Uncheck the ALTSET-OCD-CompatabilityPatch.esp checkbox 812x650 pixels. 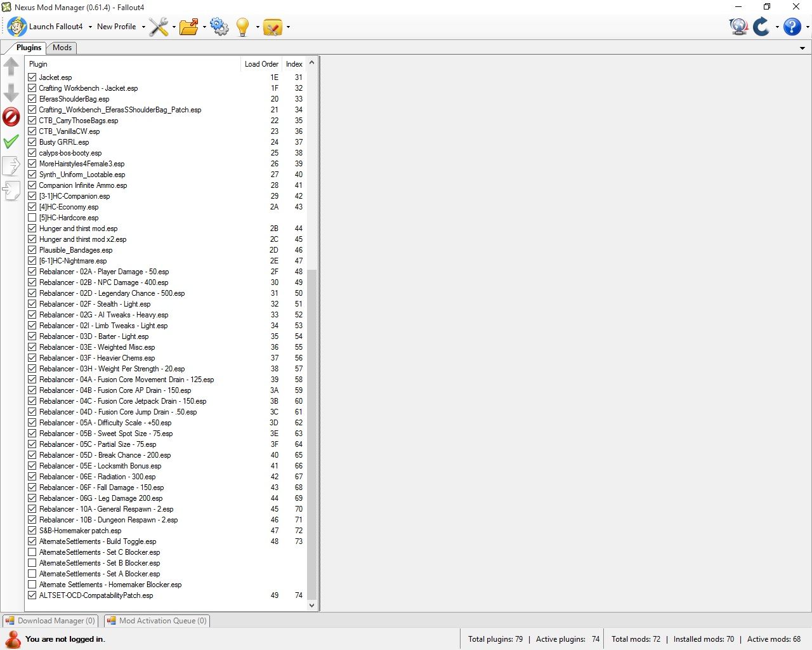pyautogui.click(x=32, y=595)
